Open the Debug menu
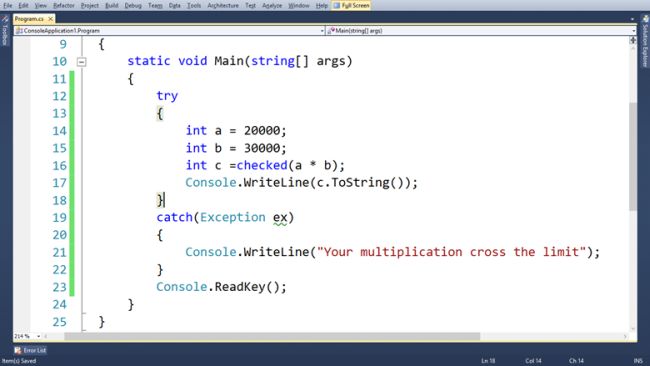Image resolution: width=650 pixels, height=366 pixels. click(133, 5)
